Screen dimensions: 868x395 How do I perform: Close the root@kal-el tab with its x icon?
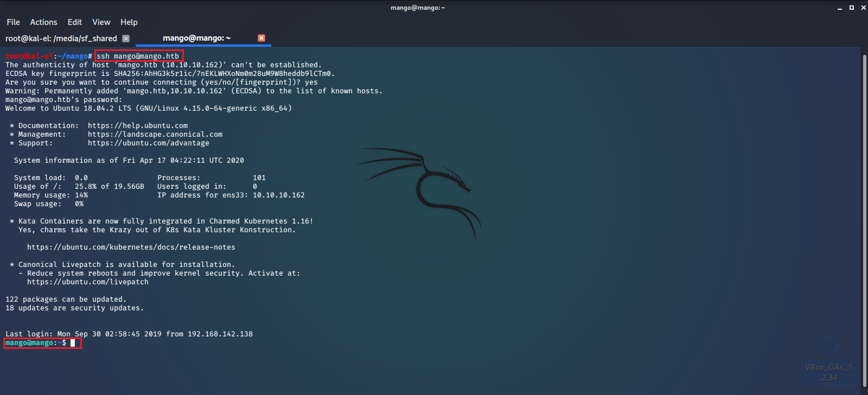(126, 39)
